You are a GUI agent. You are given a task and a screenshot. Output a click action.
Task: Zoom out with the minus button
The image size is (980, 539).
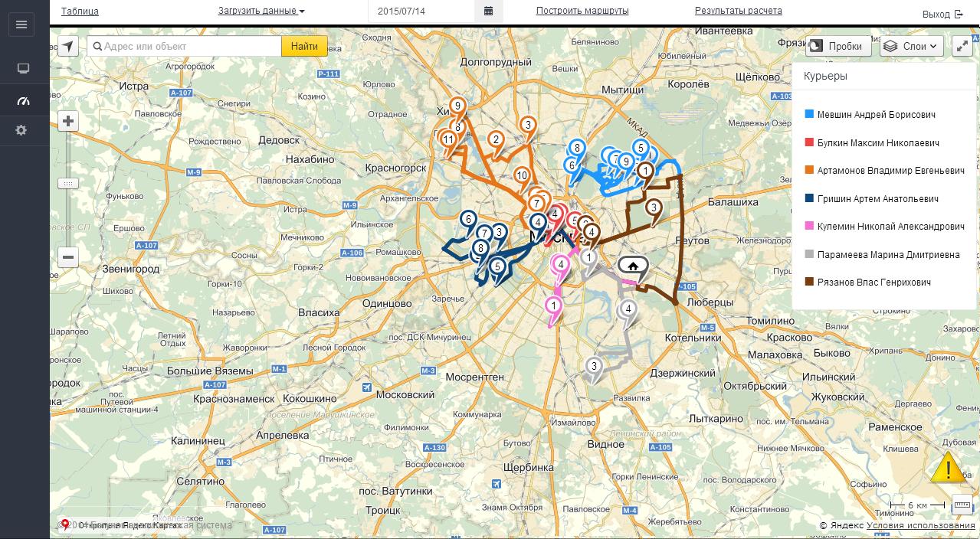68,257
